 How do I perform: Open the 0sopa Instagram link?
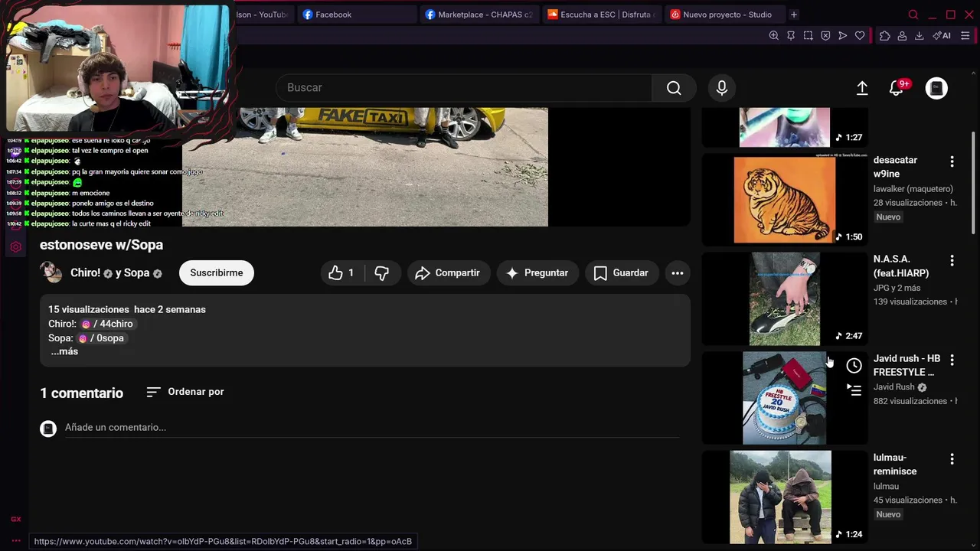(x=101, y=338)
